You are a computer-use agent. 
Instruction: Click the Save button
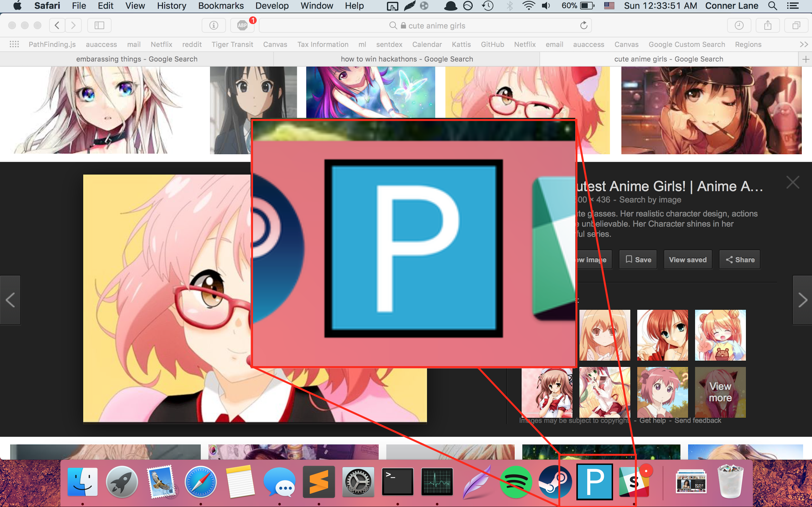pyautogui.click(x=638, y=260)
